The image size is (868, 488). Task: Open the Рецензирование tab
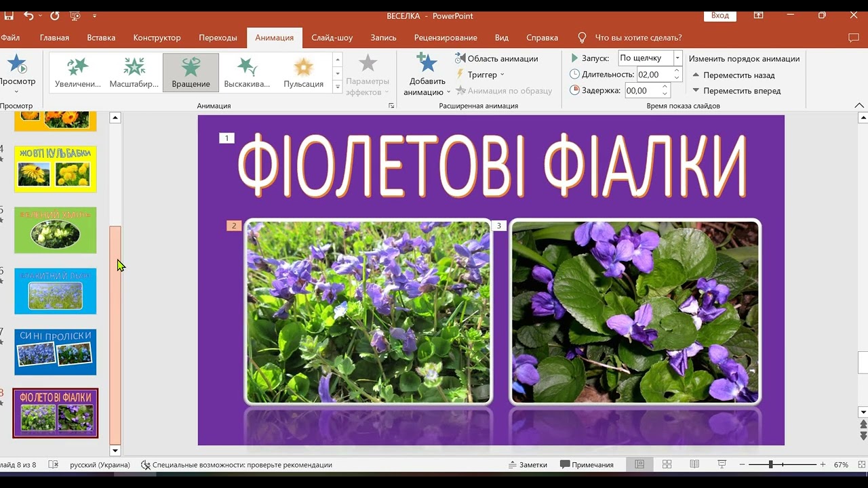point(446,38)
